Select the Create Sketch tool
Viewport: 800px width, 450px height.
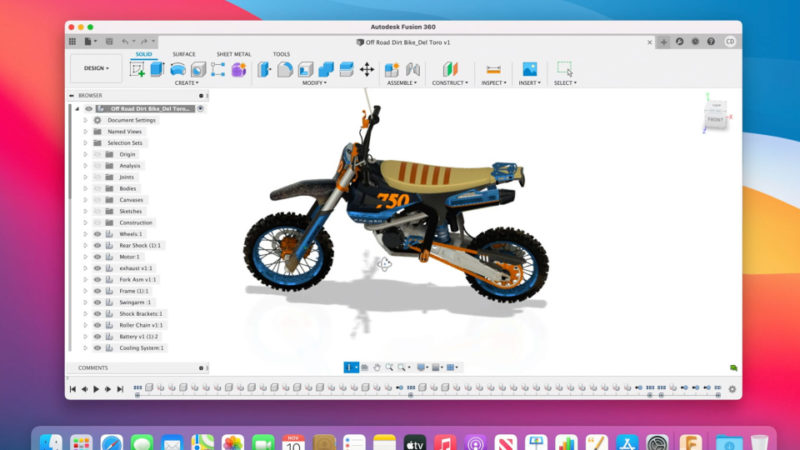(x=137, y=69)
